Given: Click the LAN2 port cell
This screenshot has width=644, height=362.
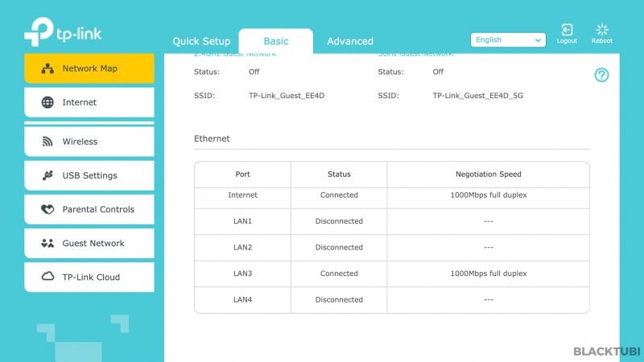Looking at the screenshot, I should point(243,248).
